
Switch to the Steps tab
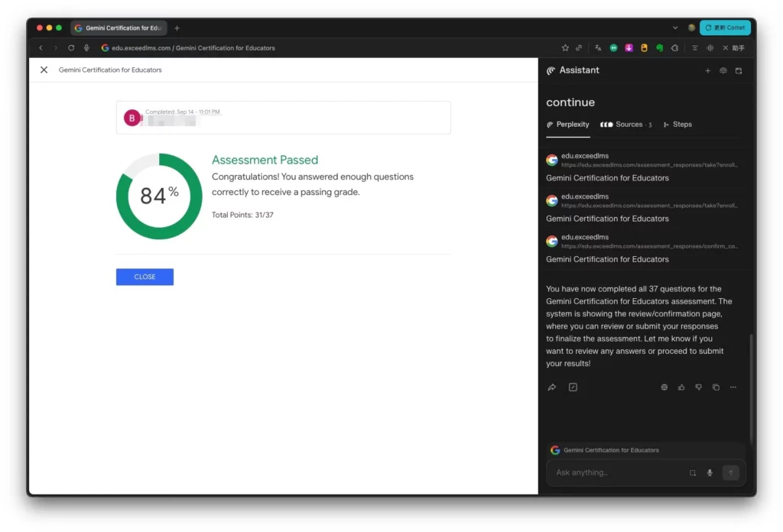point(677,125)
